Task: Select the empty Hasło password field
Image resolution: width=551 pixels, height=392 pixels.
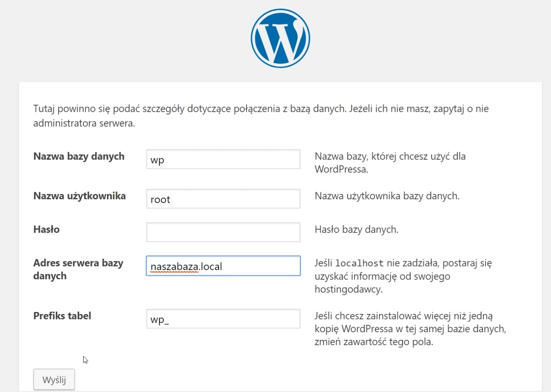Action: tap(223, 232)
